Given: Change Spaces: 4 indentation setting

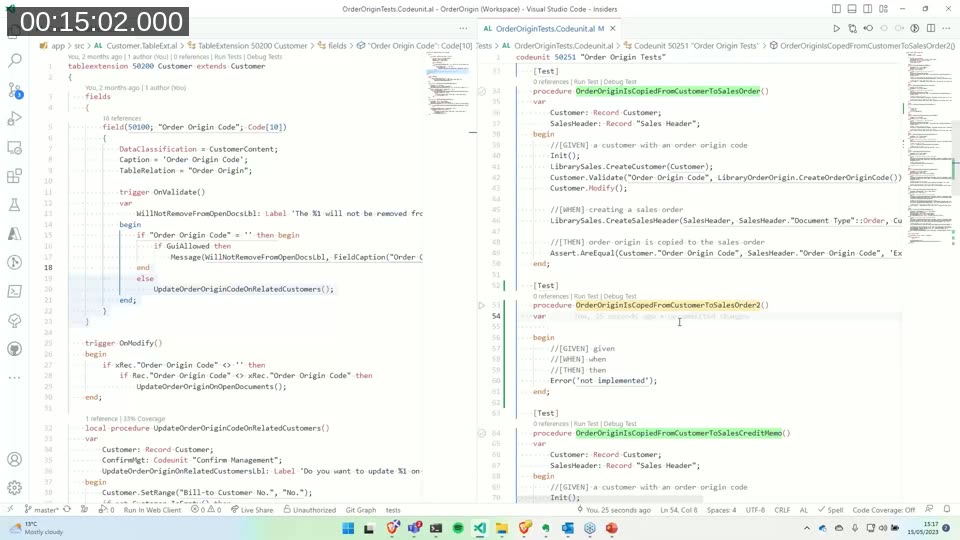Looking at the screenshot, I should [721, 509].
